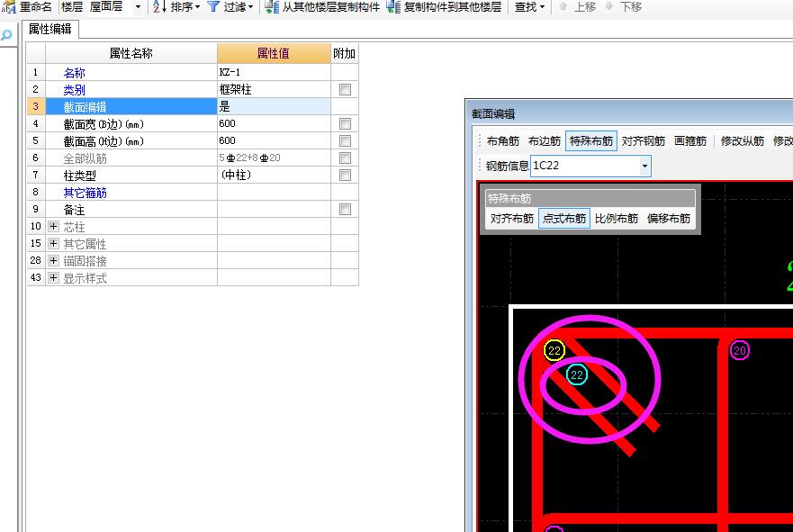Switch to the 属性编辑 tab
The height and width of the screenshot is (532, 793).
point(50,30)
